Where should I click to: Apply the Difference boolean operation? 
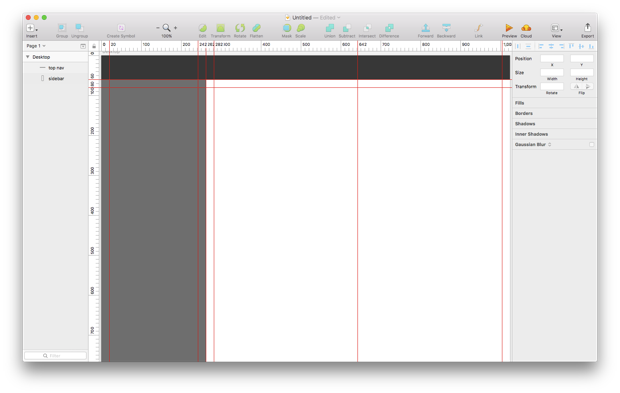(389, 28)
